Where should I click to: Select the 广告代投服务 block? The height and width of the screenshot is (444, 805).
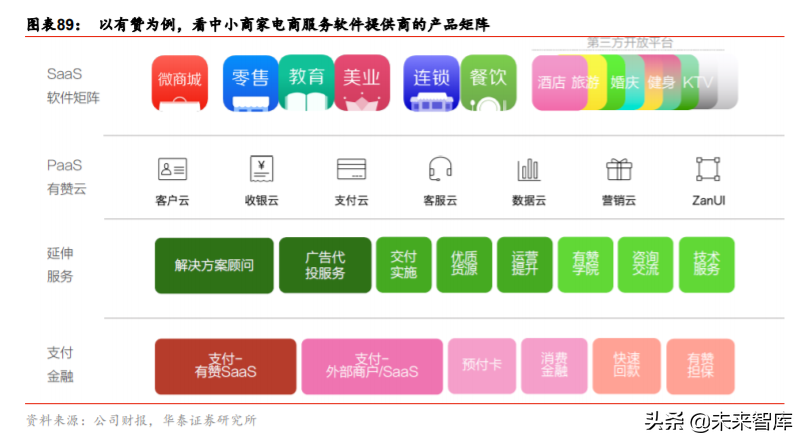pos(325,265)
